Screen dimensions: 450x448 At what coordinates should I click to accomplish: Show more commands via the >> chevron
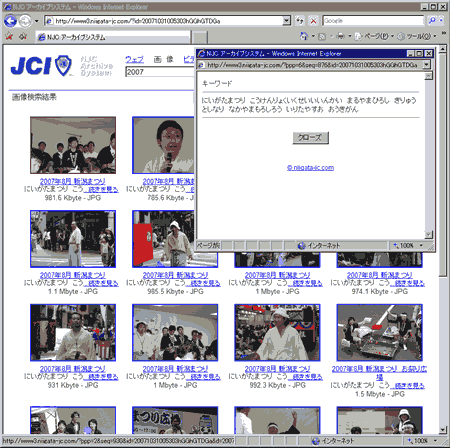tap(444, 33)
